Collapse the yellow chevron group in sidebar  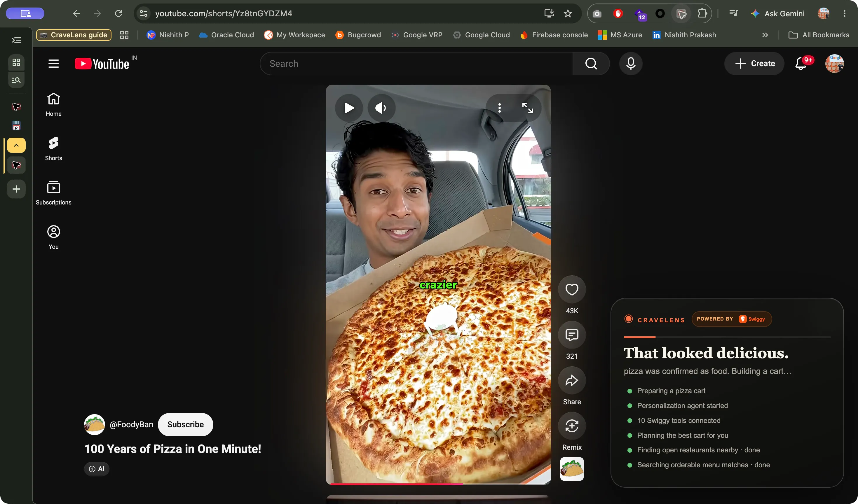16,145
